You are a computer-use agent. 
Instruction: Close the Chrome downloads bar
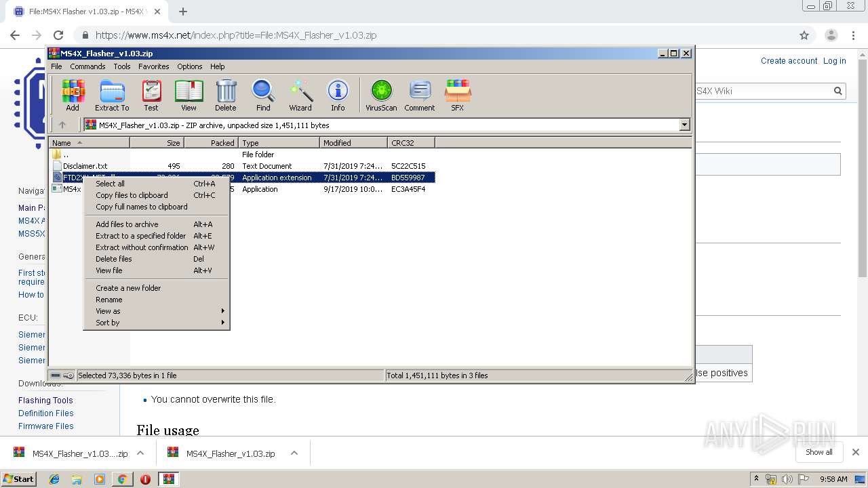click(855, 452)
